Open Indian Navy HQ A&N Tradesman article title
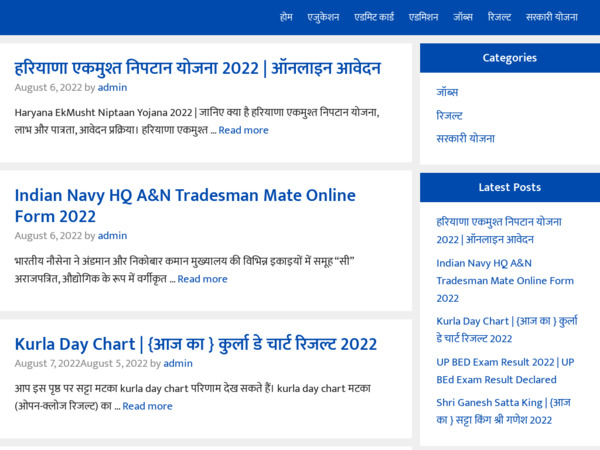Image resolution: width=600 pixels, height=450 pixels. click(x=185, y=206)
